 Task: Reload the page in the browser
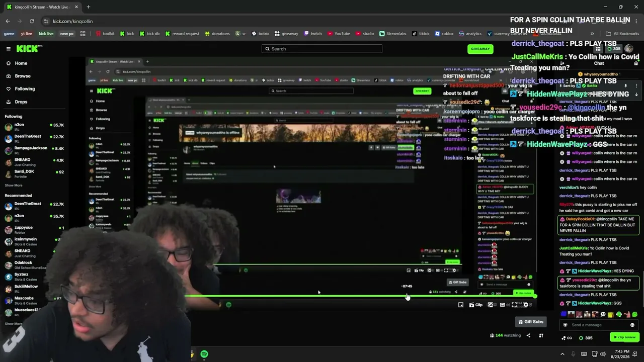click(x=32, y=21)
